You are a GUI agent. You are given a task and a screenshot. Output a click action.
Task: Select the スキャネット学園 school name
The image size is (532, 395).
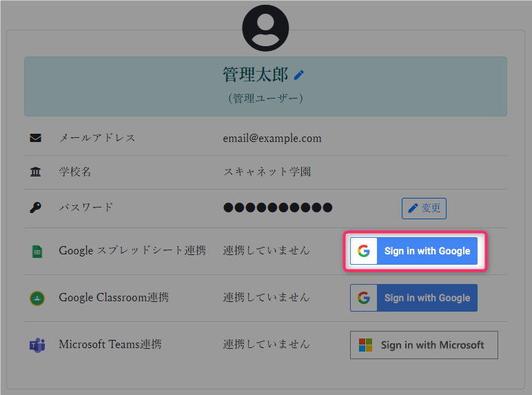(x=267, y=172)
